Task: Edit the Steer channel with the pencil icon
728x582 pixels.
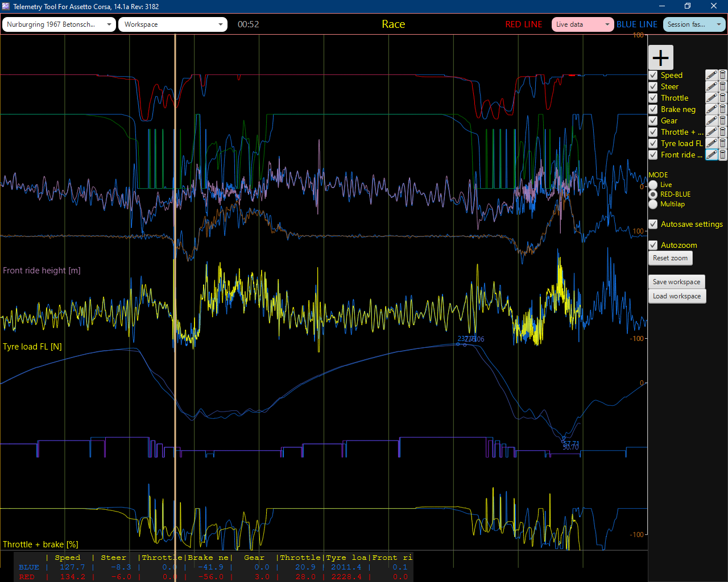Action: click(712, 86)
